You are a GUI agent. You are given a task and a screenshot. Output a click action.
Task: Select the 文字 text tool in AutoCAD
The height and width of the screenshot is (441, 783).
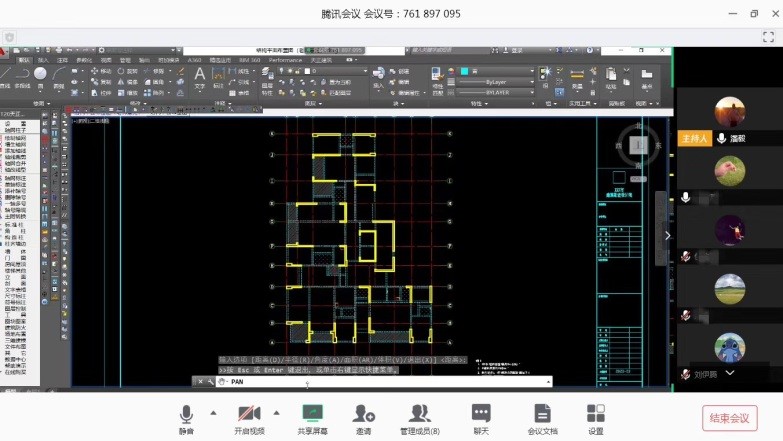click(x=200, y=78)
